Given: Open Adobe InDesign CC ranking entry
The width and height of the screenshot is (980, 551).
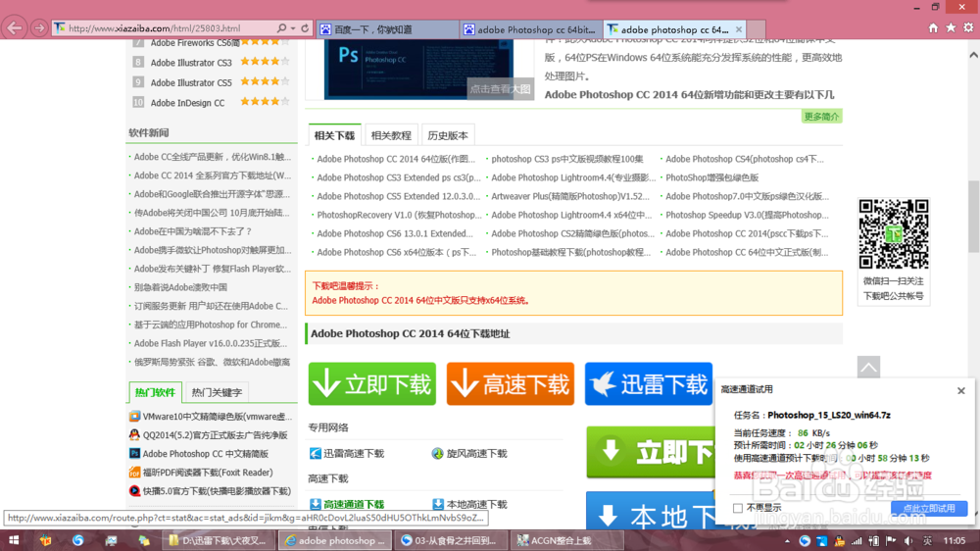Looking at the screenshot, I should click(187, 103).
